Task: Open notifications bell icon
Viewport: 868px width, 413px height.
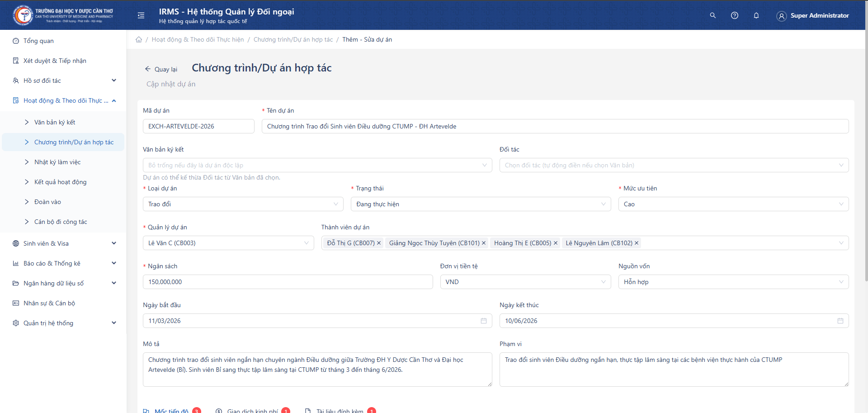Action: [x=756, y=15]
